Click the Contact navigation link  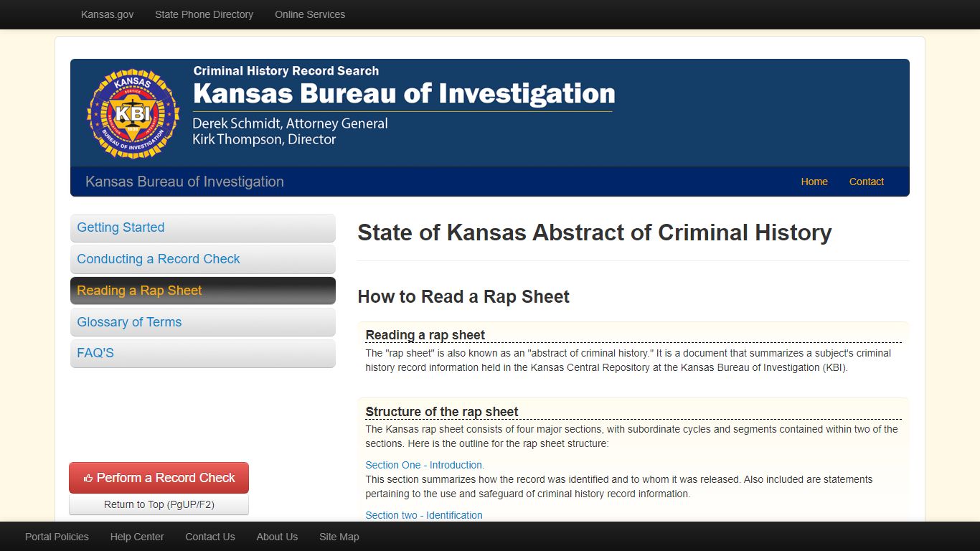point(867,182)
